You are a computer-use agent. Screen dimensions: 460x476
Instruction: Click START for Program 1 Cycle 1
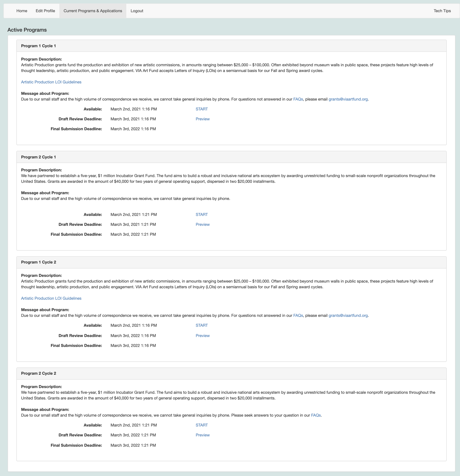[202, 109]
